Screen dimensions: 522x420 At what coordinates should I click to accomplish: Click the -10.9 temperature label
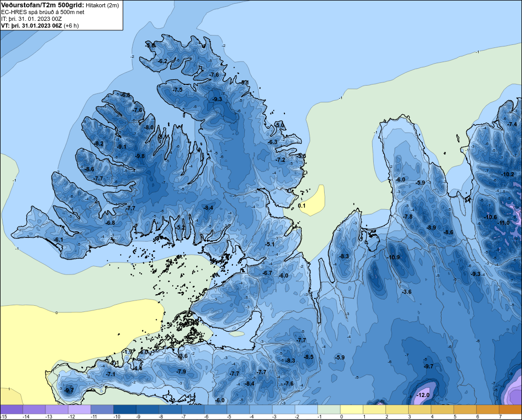click(393, 257)
